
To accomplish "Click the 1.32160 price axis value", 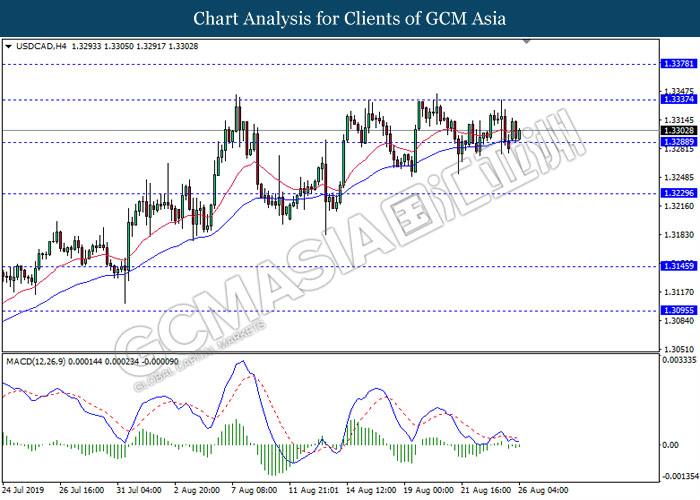I will pyautogui.click(x=679, y=206).
